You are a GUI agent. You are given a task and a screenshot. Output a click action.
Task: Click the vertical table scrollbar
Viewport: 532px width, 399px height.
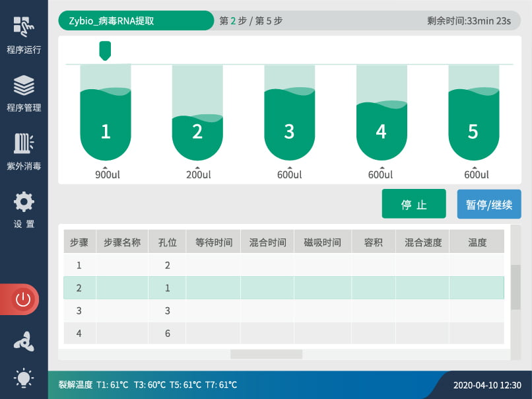click(516, 287)
